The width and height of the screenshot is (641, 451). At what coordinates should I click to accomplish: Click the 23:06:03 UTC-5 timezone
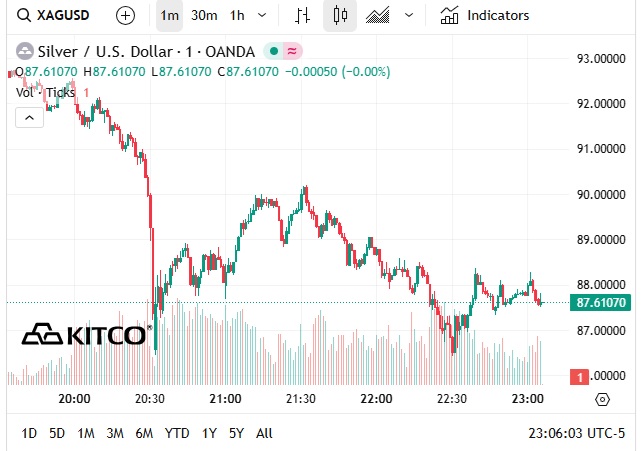tap(577, 433)
